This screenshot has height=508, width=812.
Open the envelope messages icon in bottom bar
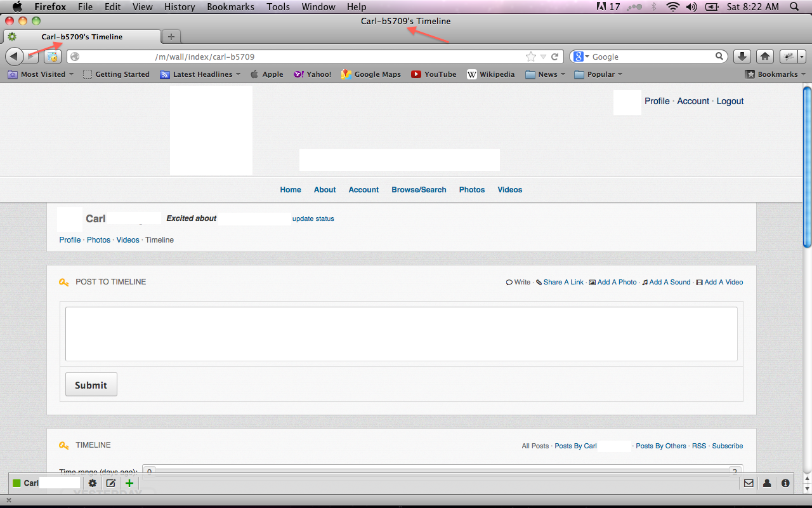749,483
